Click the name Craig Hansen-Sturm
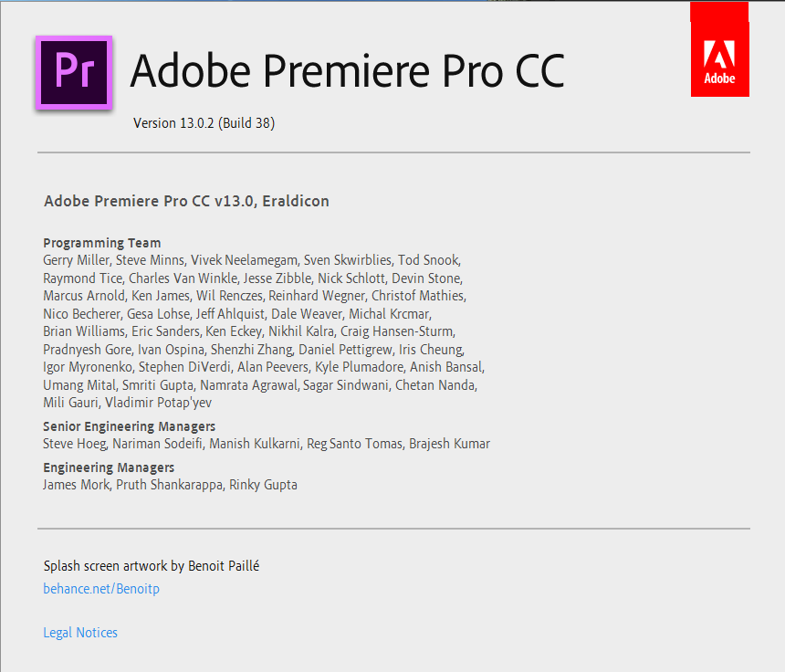 (x=397, y=331)
